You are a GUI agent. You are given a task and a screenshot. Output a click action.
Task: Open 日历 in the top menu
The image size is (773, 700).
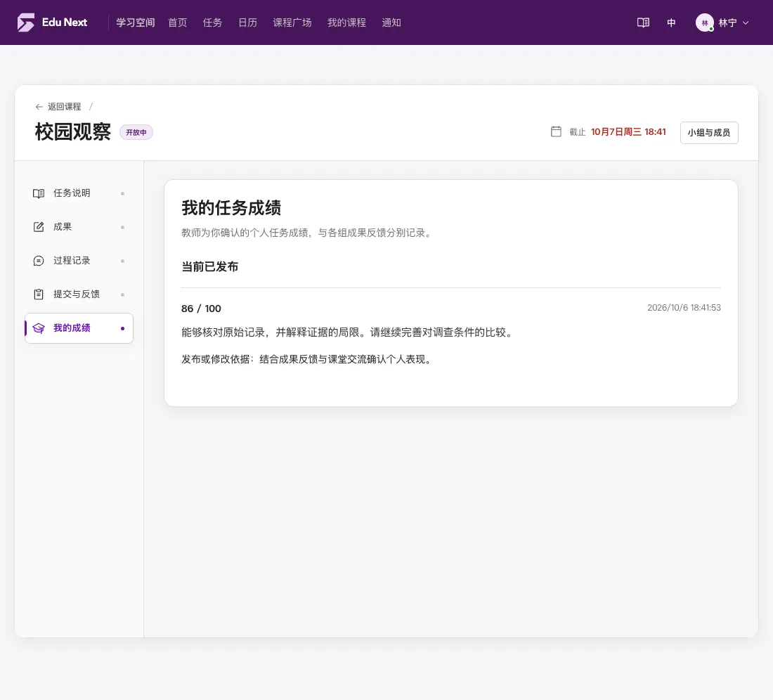tap(247, 22)
